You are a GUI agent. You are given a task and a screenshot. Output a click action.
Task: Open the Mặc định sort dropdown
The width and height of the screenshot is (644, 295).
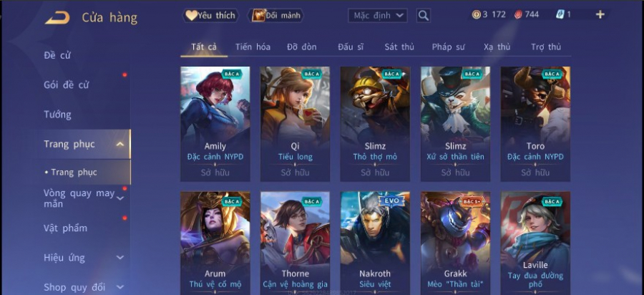pos(378,16)
